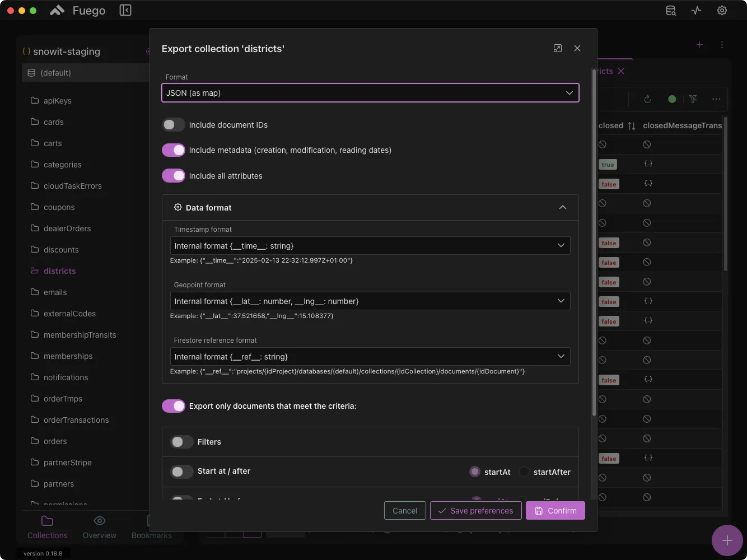
Task: Click the Save preferences button
Action: 475,510
